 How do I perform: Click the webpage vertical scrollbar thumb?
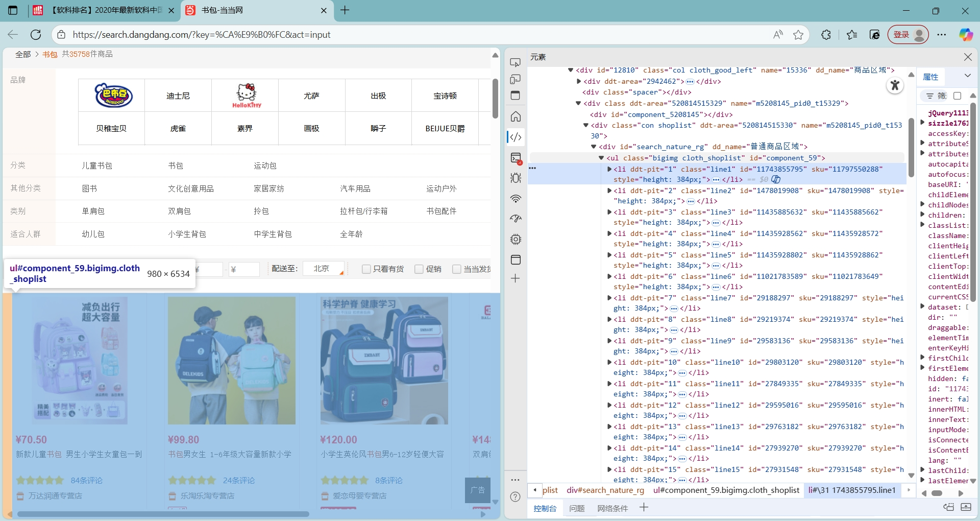coord(495,99)
